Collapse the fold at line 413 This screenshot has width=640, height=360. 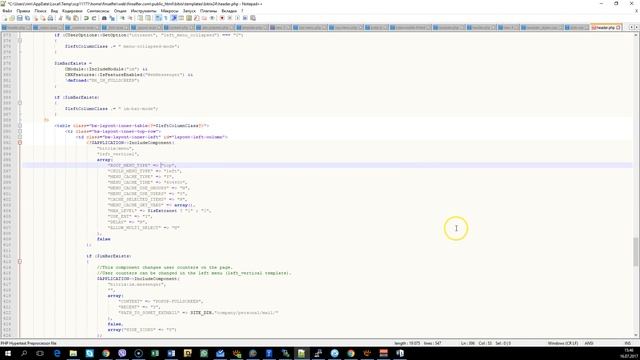[x=20, y=261]
